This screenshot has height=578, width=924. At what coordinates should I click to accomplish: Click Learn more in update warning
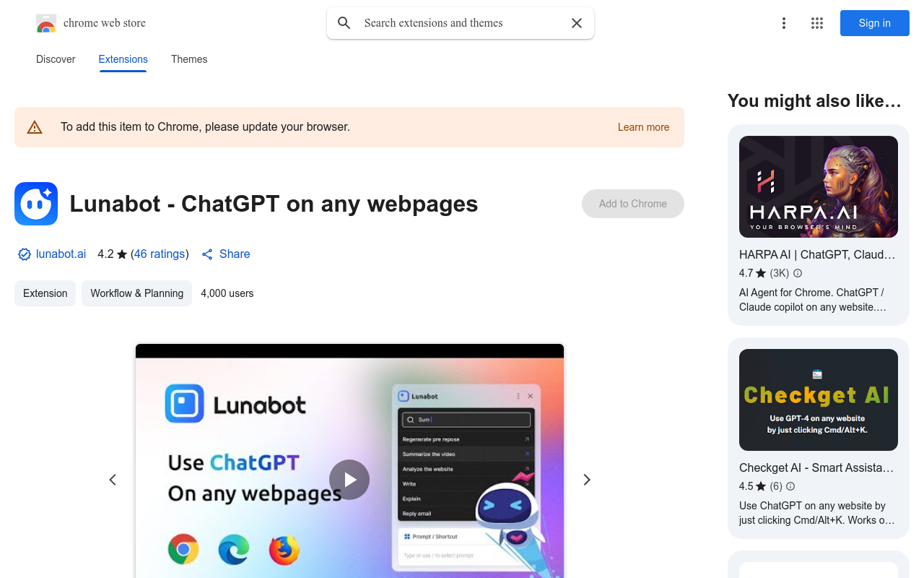(643, 127)
